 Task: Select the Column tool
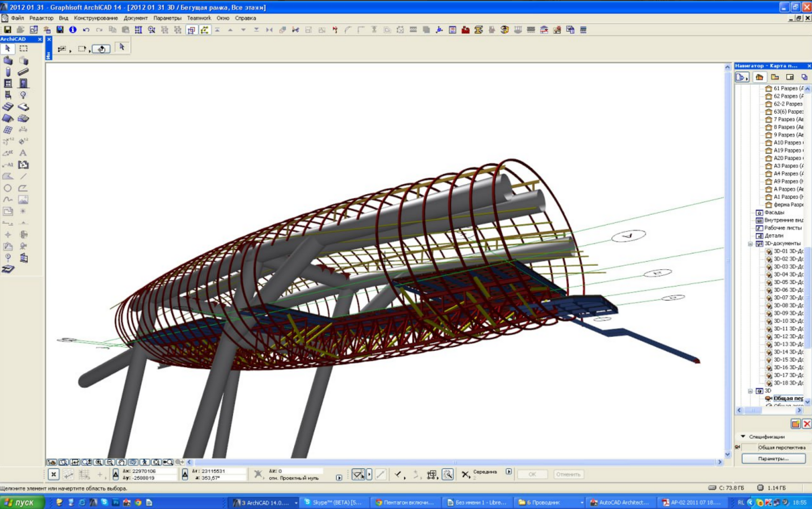(8, 72)
